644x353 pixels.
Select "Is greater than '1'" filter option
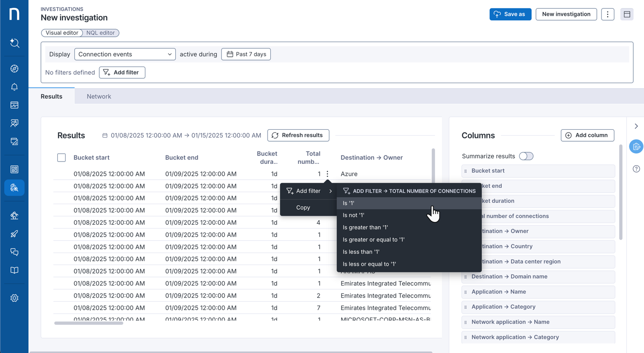pos(365,227)
